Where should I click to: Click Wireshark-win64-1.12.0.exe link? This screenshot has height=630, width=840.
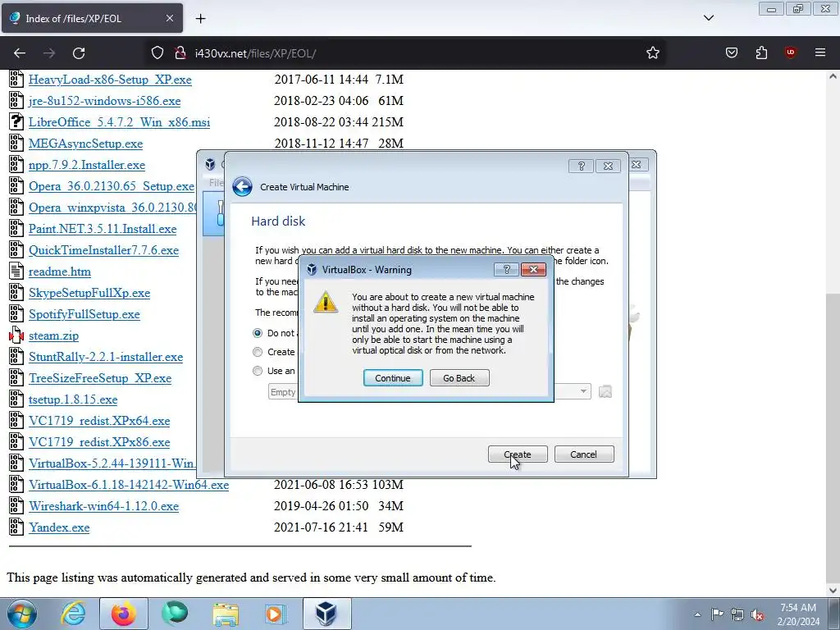pyautogui.click(x=103, y=506)
